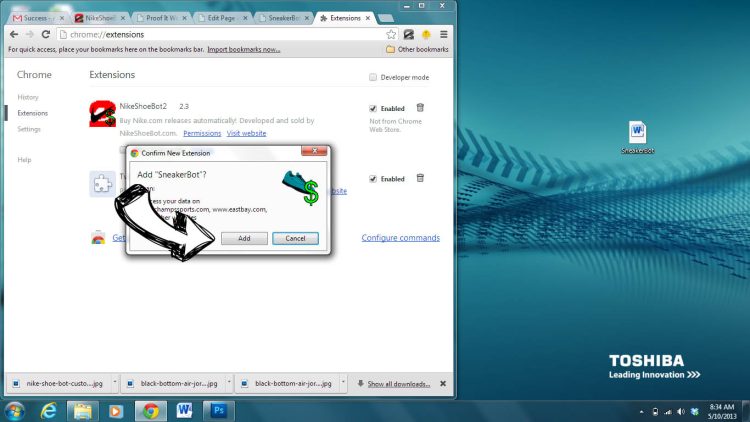This screenshot has height=422, width=750.
Task: Enable Developer mode checkbox
Action: click(373, 77)
